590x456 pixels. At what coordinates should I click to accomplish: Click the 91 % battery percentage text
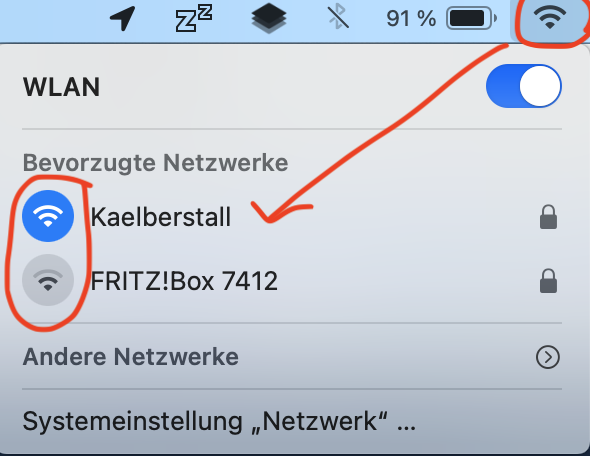(x=411, y=18)
